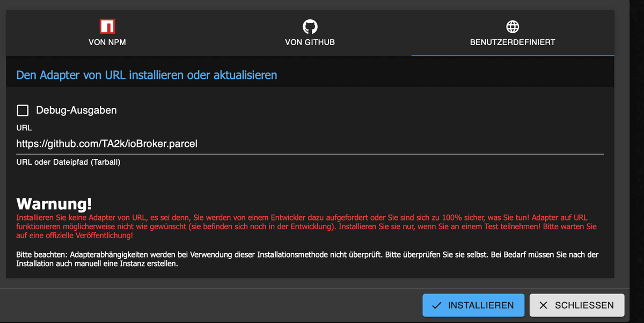Click the X icon inside Schliessen button

pyautogui.click(x=544, y=305)
